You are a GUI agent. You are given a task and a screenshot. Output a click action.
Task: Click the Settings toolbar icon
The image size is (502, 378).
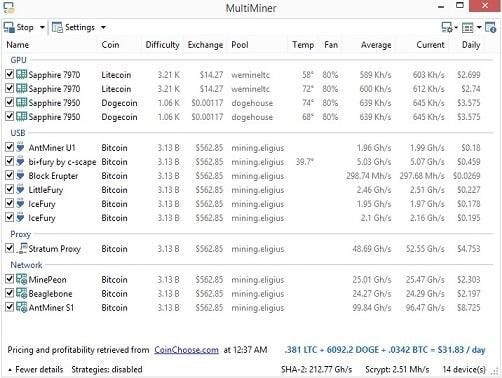(x=57, y=27)
